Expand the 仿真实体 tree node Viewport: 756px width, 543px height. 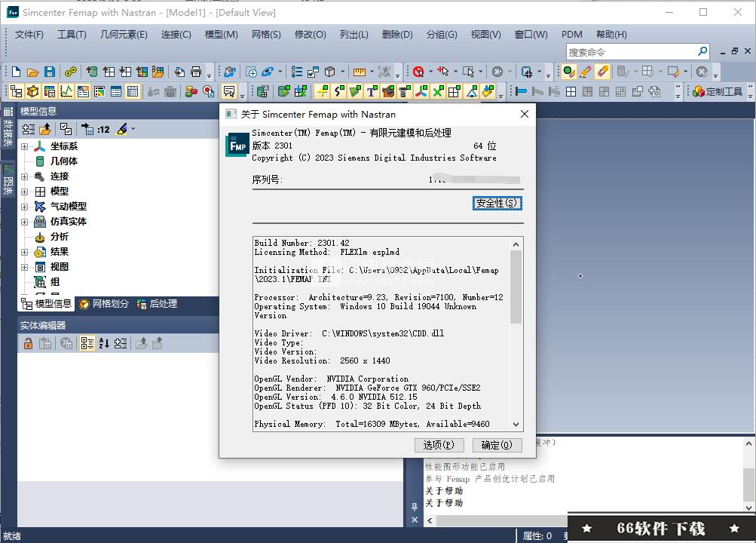(x=25, y=222)
